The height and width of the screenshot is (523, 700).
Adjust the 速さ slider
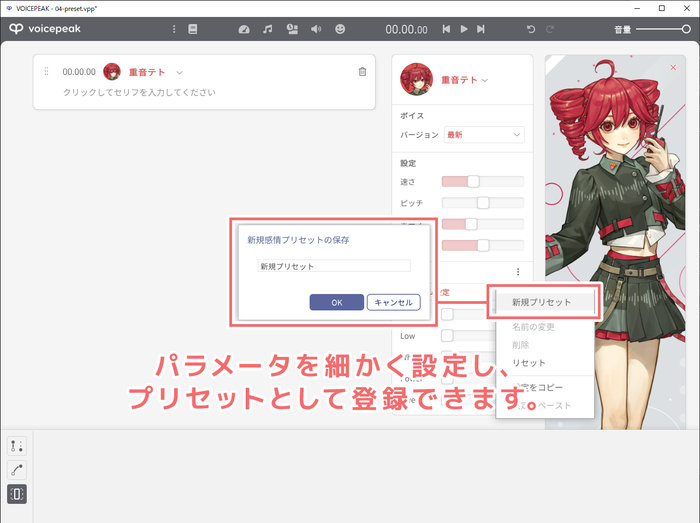[483, 181]
